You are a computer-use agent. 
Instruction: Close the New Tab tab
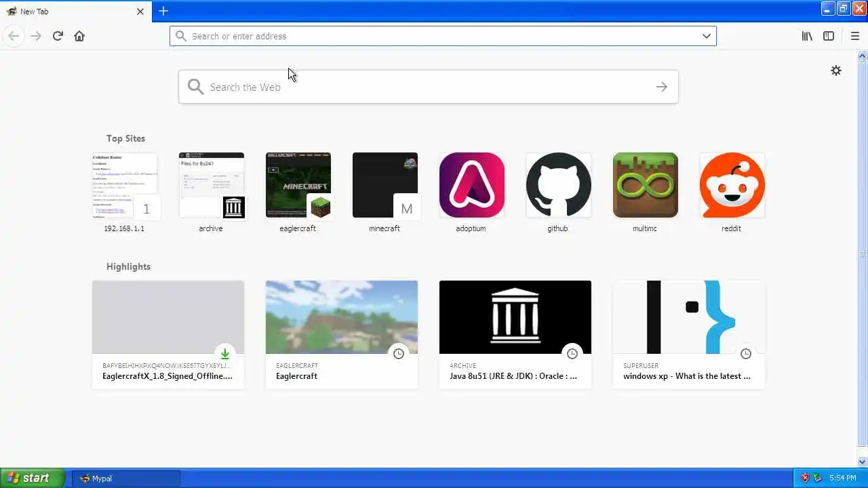pos(140,12)
